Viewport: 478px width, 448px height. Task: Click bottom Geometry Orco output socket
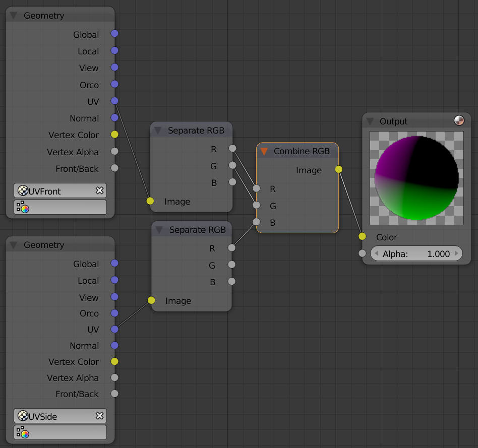pyautogui.click(x=114, y=313)
